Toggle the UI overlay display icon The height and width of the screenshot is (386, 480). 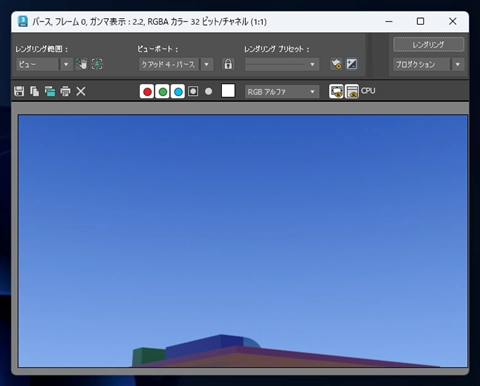(x=336, y=91)
